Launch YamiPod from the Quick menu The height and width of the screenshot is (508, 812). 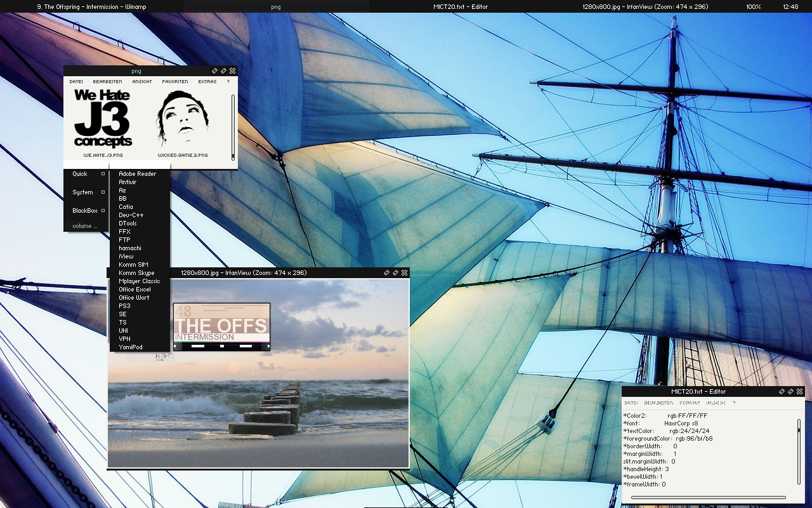pos(140,347)
